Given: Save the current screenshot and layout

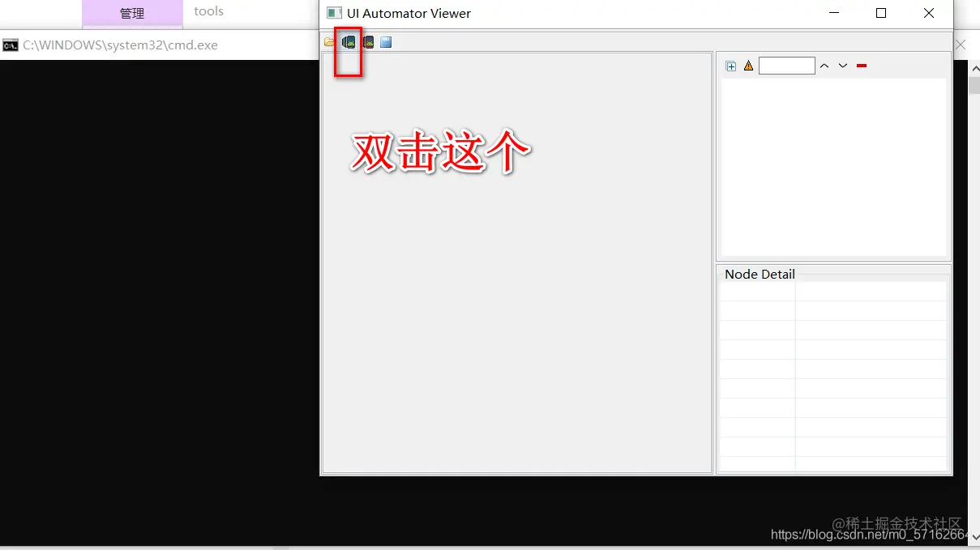Looking at the screenshot, I should [x=386, y=42].
